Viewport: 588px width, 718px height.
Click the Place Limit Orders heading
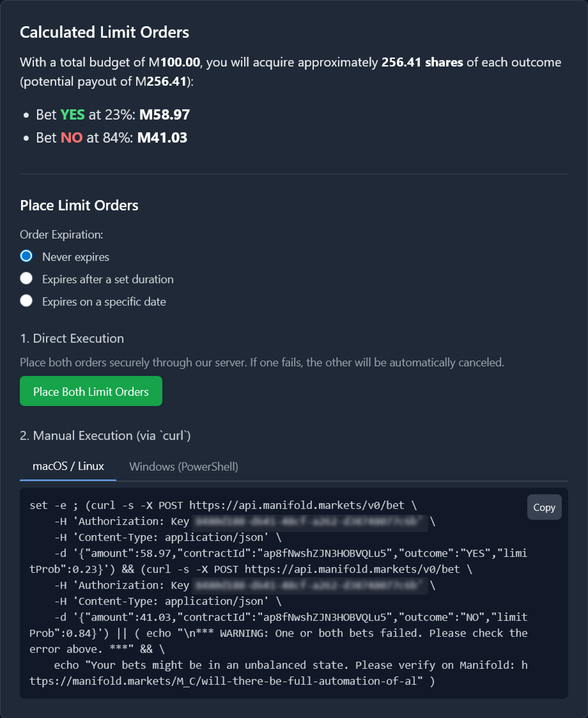pos(79,205)
